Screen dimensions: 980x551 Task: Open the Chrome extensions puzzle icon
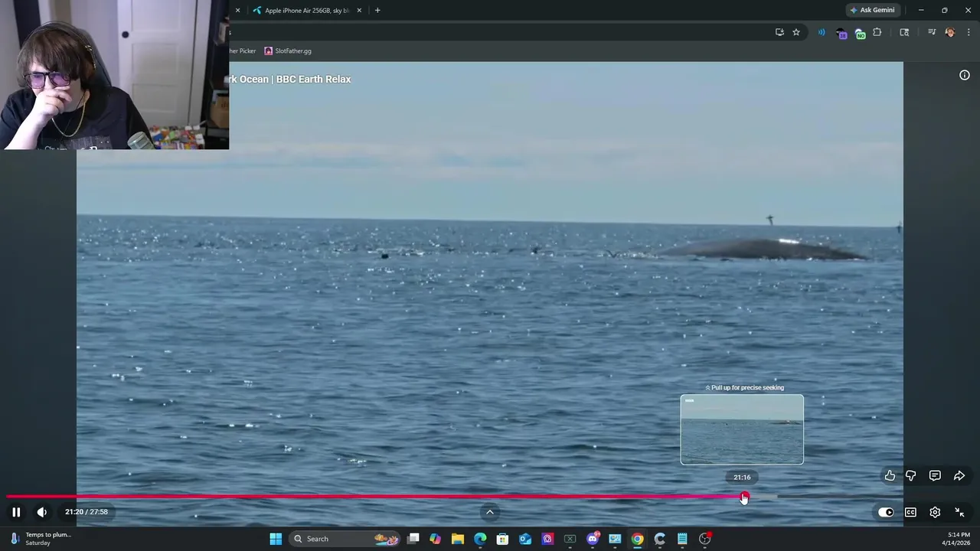click(877, 32)
